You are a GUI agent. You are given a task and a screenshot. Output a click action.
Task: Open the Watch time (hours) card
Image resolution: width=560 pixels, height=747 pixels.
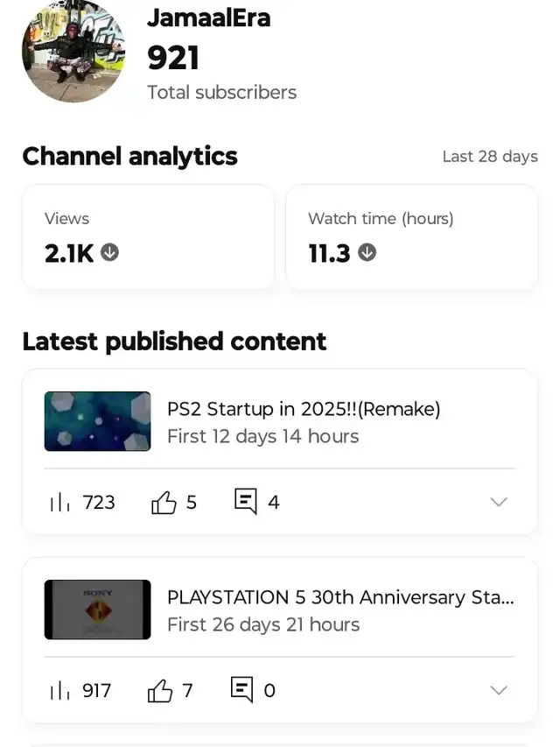[x=411, y=236]
